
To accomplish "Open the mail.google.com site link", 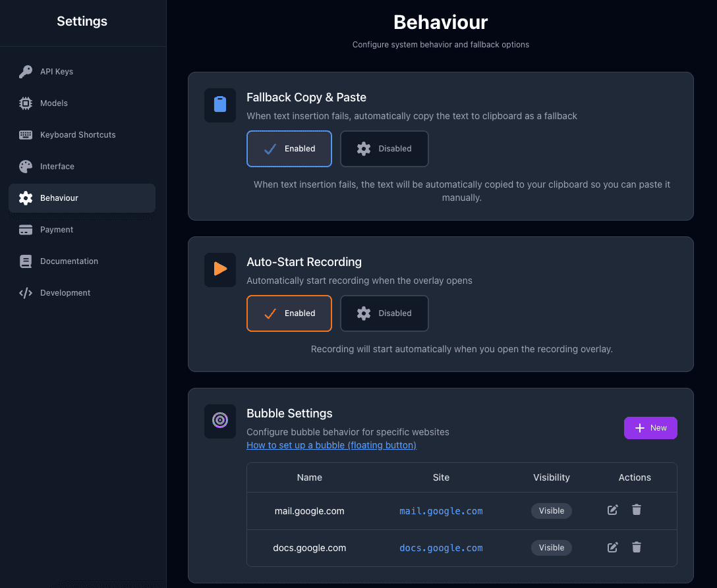I will [x=441, y=511].
